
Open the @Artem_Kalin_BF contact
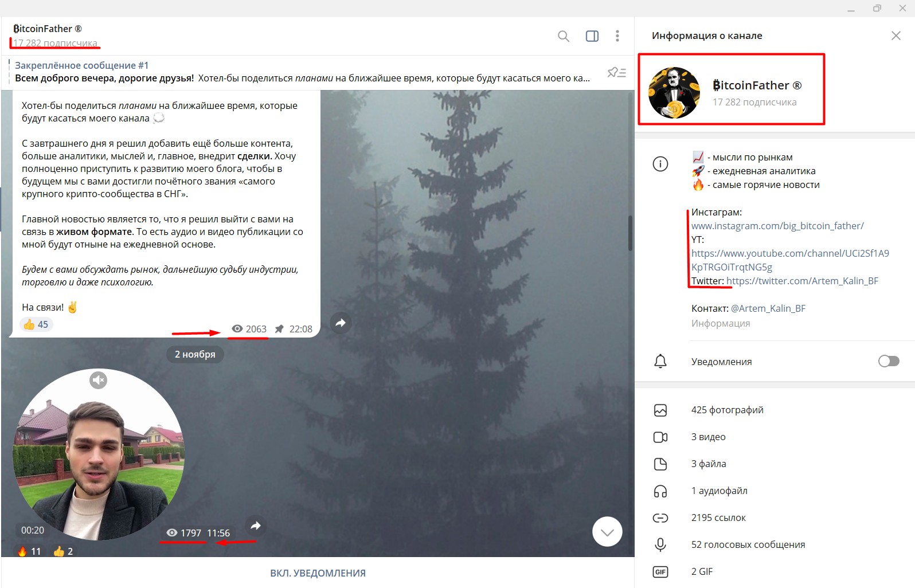[768, 308]
